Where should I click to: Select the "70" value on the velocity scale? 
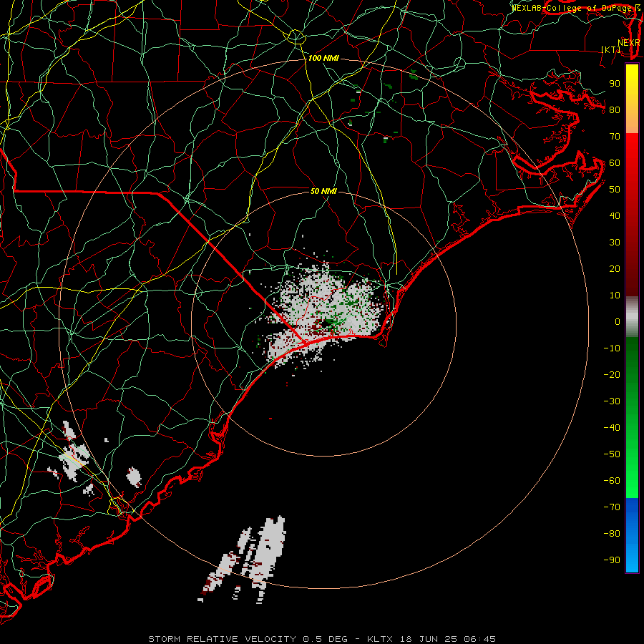(615, 137)
